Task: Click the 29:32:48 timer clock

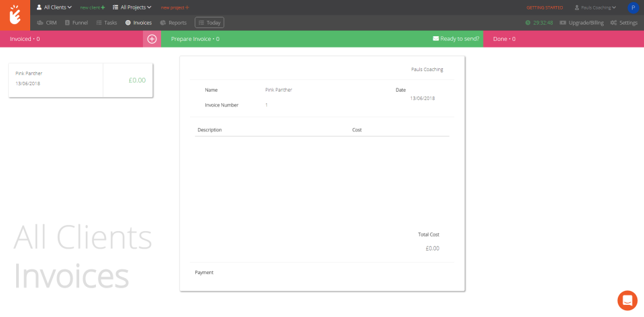Action: [539, 23]
